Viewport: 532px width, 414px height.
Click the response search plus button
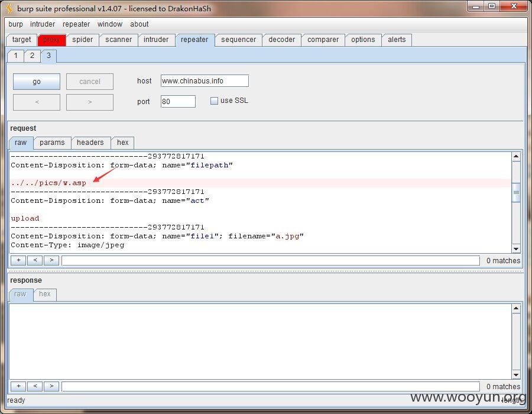click(19, 386)
